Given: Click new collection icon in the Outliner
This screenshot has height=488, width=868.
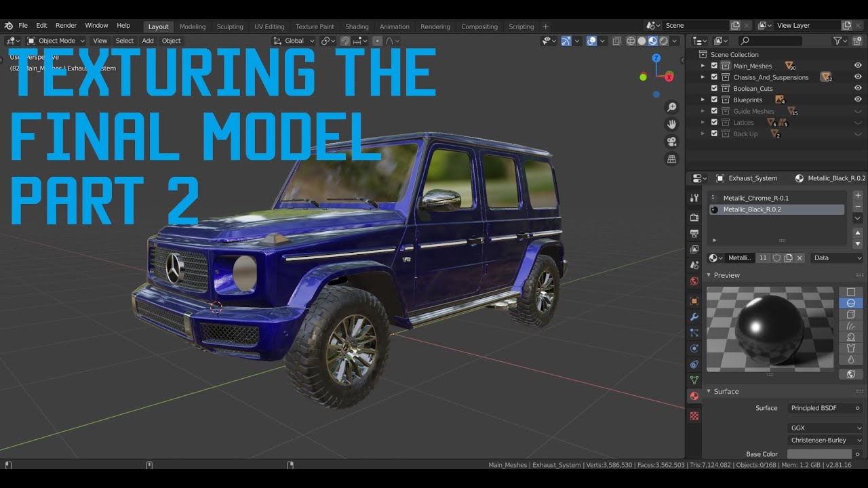Looking at the screenshot, I should (x=857, y=41).
